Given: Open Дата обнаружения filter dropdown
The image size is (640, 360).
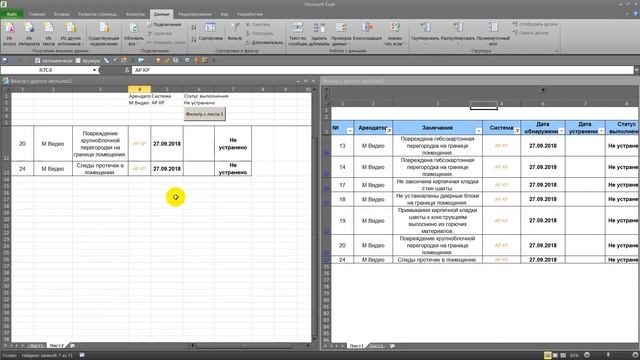Looking at the screenshot, I should click(561, 131).
